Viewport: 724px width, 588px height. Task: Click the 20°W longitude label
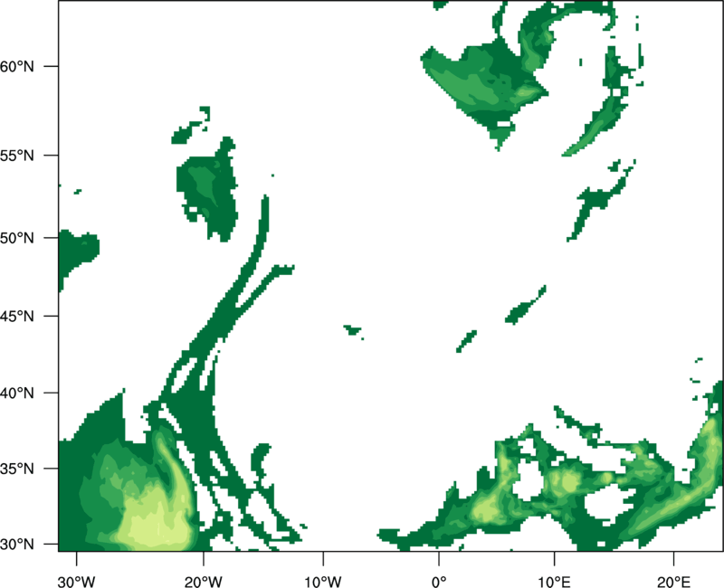pyautogui.click(x=203, y=582)
